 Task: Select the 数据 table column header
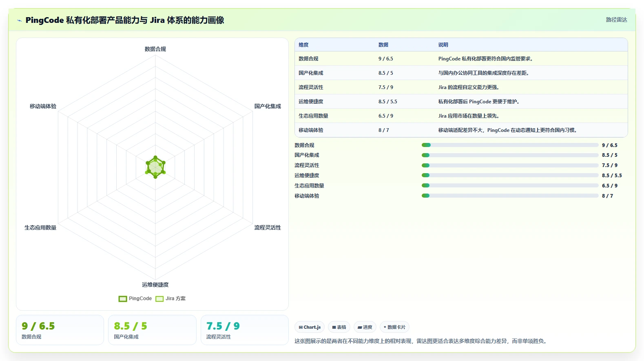[383, 45]
